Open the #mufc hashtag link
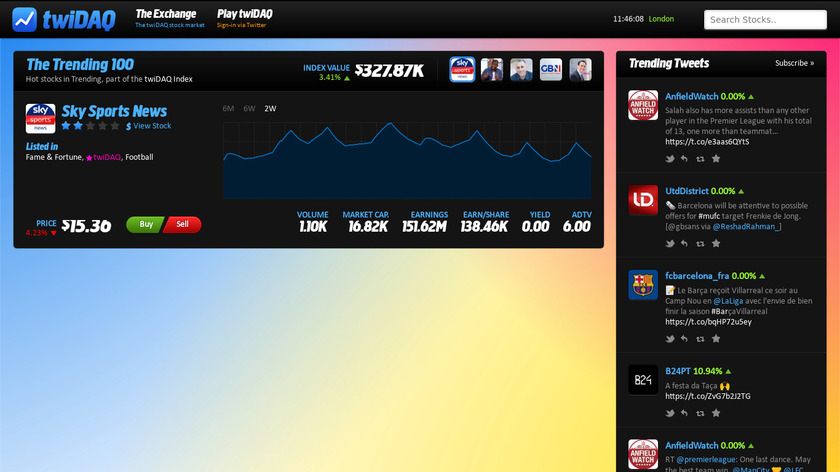 [x=709, y=216]
